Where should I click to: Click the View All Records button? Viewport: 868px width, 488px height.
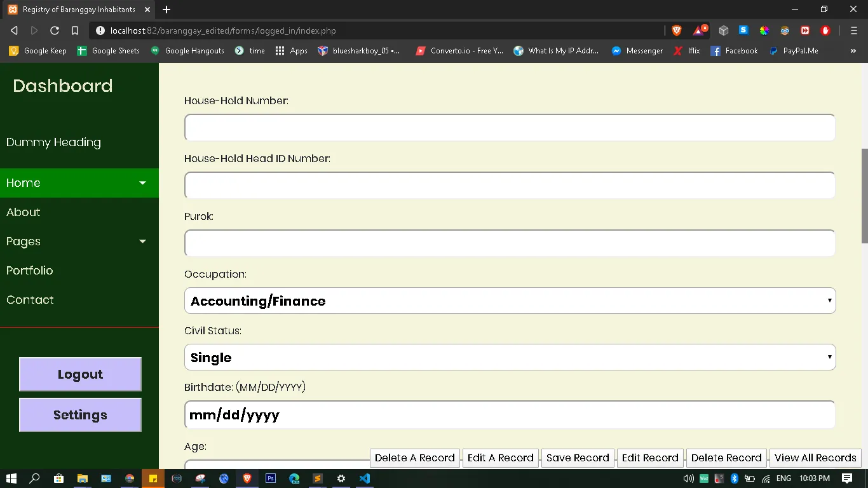pyautogui.click(x=815, y=457)
